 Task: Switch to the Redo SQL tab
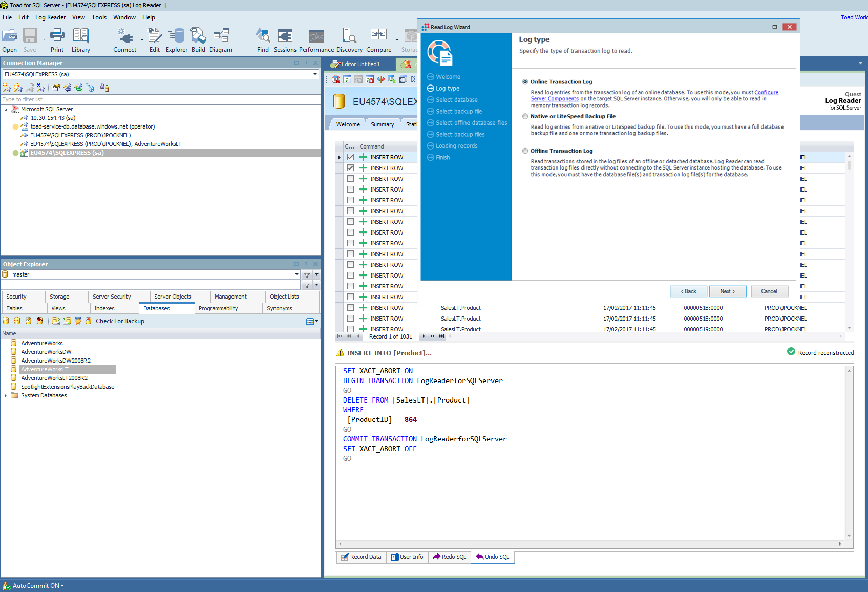(449, 557)
